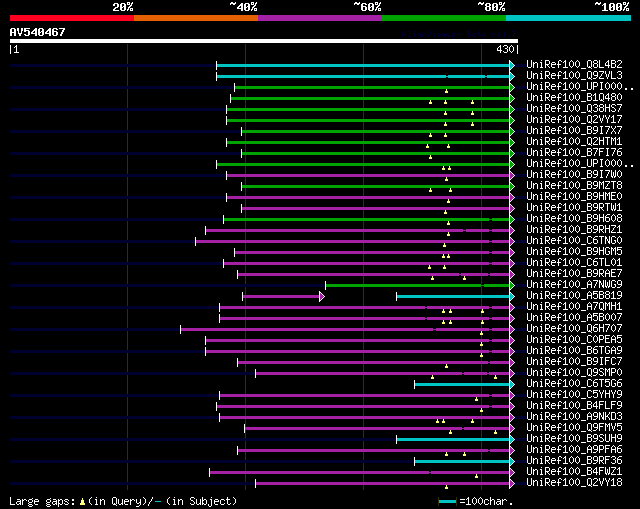Select the UniRef100_B9SUH9 label

click(x=574, y=439)
